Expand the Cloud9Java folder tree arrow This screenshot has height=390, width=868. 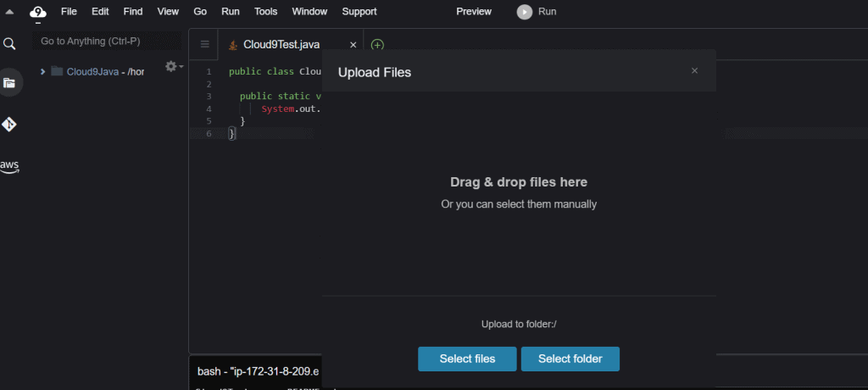(x=43, y=72)
